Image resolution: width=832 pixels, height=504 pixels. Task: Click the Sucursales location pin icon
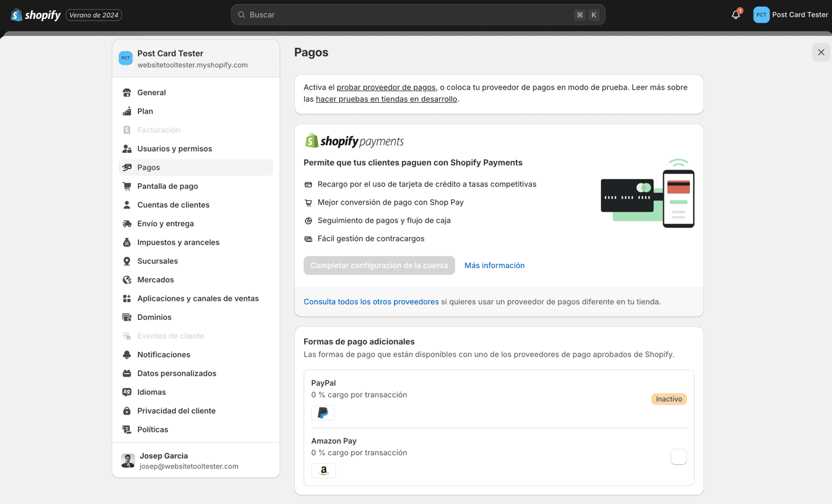click(x=127, y=261)
